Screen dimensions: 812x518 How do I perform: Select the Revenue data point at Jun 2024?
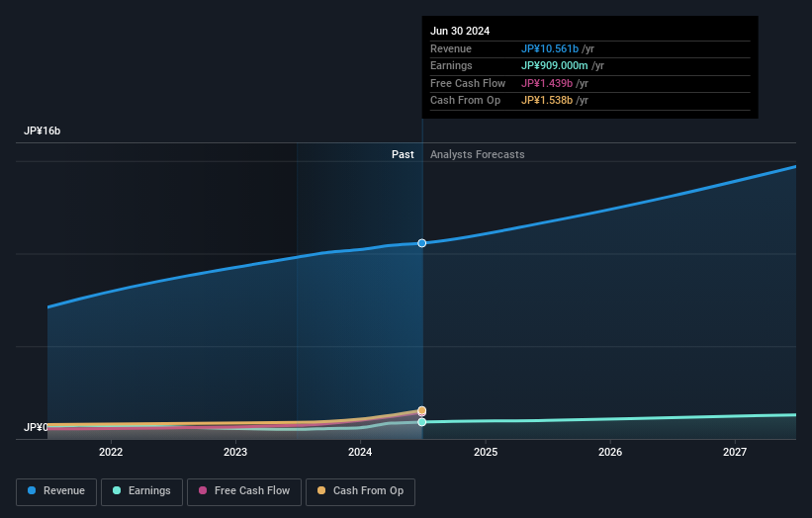tap(422, 243)
